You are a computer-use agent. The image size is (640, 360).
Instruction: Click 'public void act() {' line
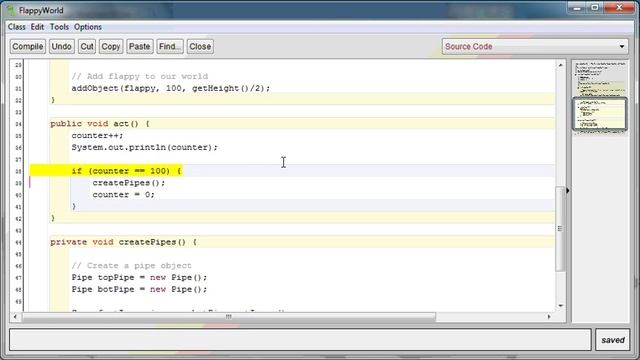point(100,124)
